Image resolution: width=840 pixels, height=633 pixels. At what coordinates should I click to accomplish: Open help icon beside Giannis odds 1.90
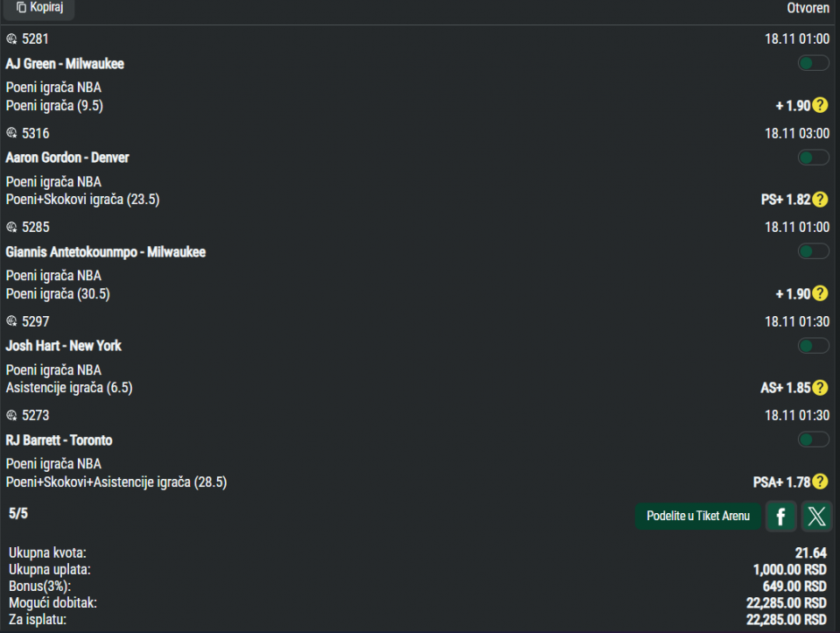820,293
